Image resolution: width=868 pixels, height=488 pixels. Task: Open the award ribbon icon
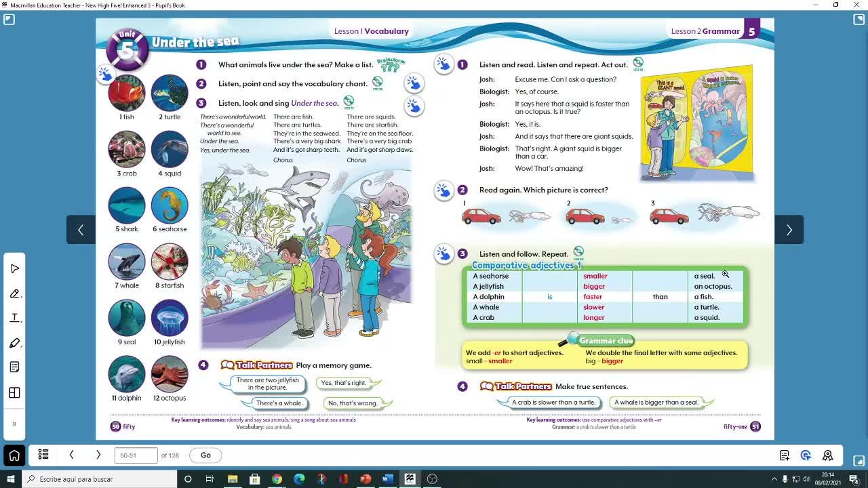pos(828,455)
